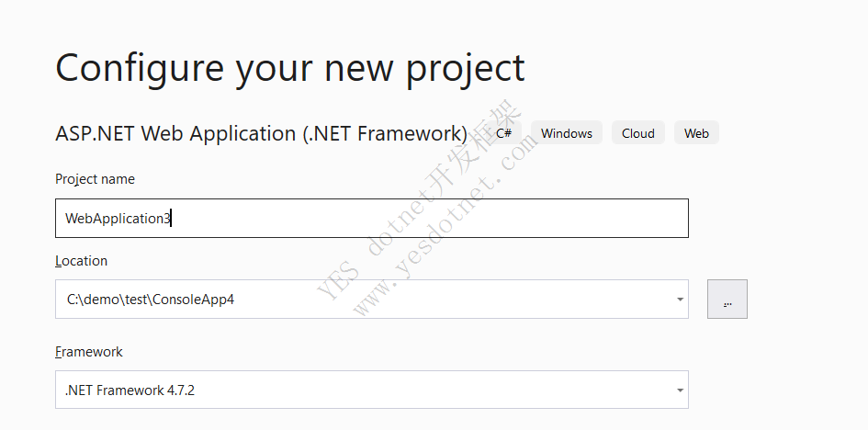Screen dimensions: 868x430
Task: Click the Configure your new project heading
Action: coord(289,68)
